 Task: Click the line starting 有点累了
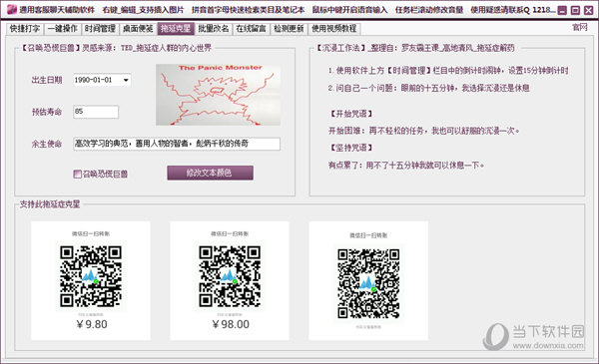coord(406,166)
